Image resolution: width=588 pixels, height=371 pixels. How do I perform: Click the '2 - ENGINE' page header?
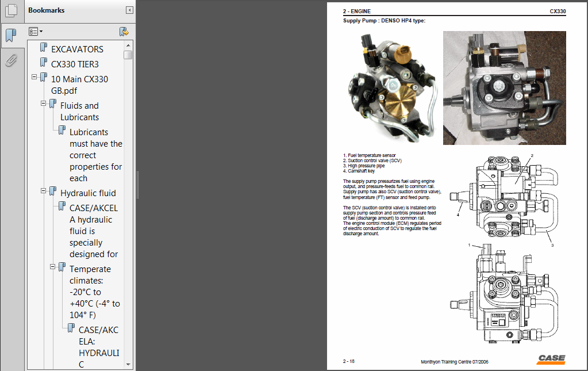[x=356, y=12]
